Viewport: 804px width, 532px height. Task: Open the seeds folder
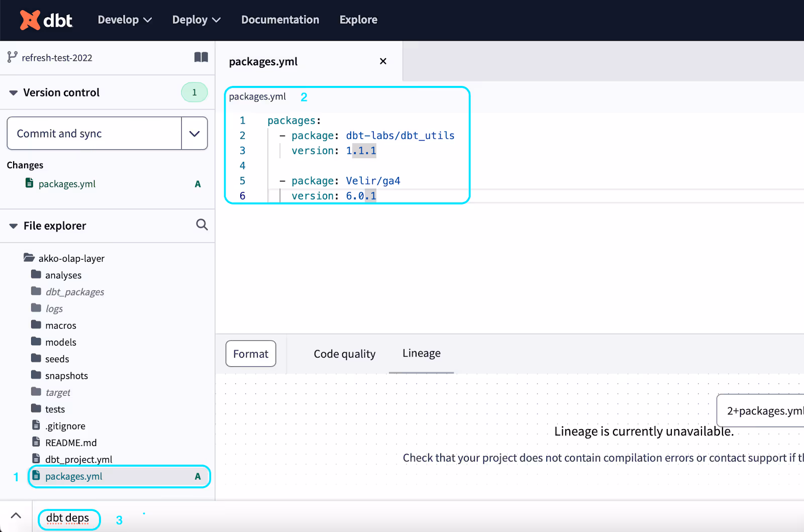click(57, 359)
